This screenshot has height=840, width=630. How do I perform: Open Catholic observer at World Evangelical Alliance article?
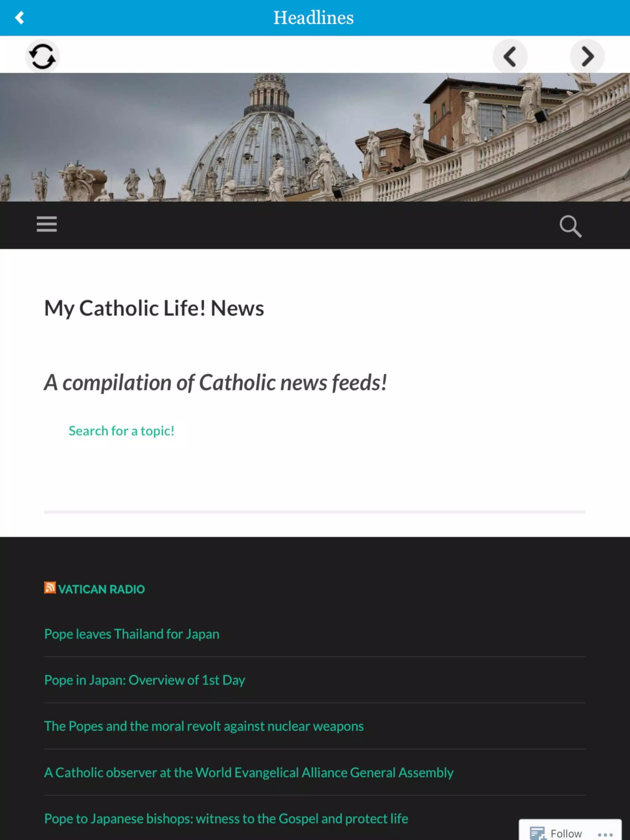click(249, 772)
